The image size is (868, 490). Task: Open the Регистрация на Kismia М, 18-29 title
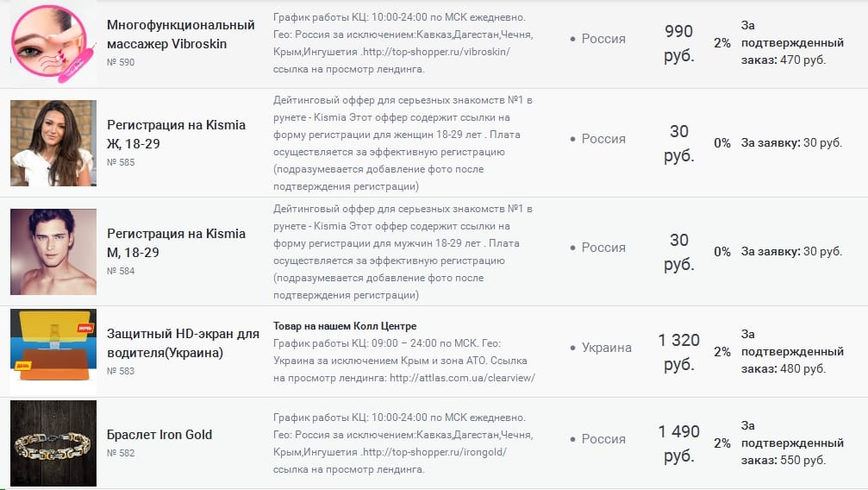point(176,242)
